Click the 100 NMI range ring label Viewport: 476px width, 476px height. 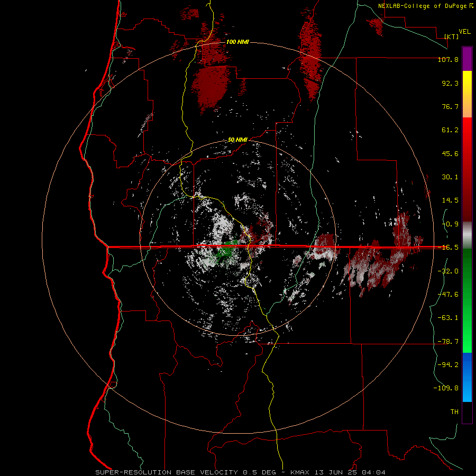click(x=237, y=42)
